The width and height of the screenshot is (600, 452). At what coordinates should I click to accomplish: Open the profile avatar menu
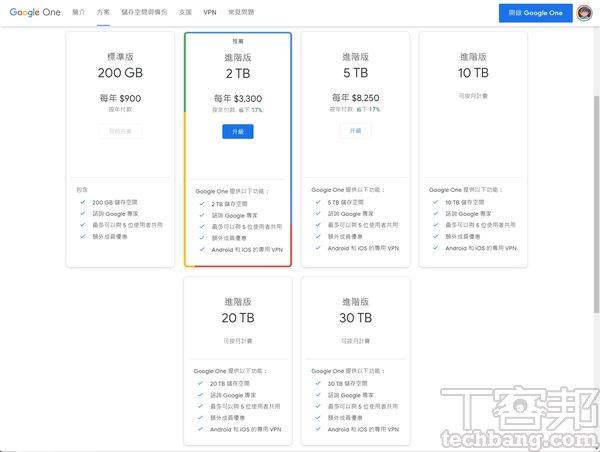coord(584,13)
